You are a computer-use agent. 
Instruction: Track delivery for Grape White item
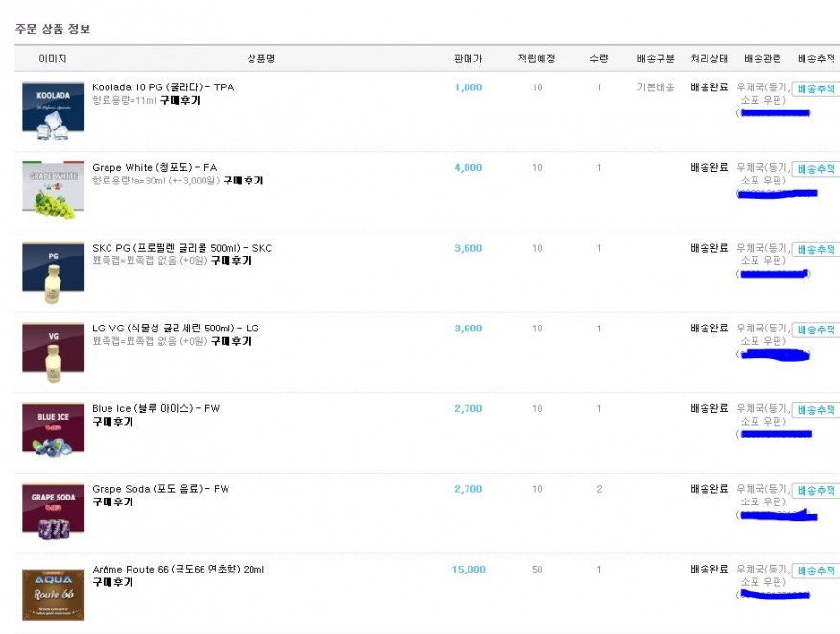click(x=815, y=169)
